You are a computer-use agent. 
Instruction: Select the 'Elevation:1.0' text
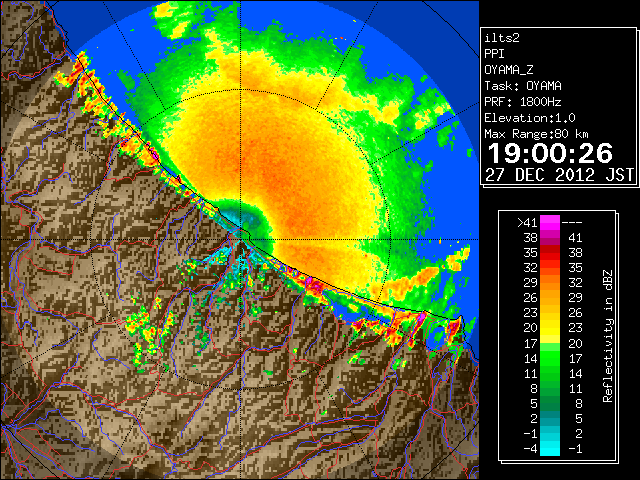pyautogui.click(x=530, y=118)
